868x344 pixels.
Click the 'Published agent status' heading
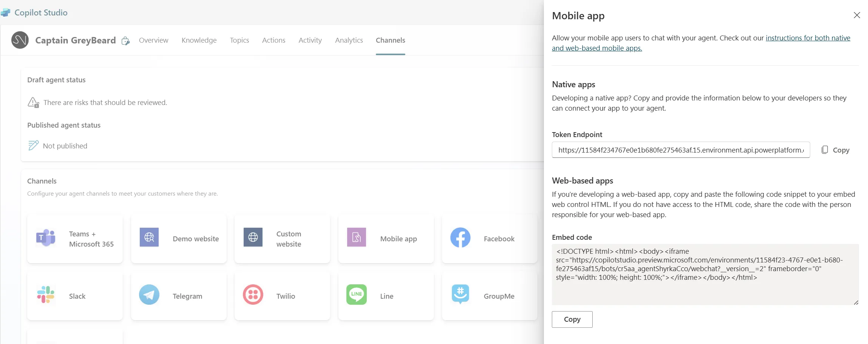click(x=64, y=125)
